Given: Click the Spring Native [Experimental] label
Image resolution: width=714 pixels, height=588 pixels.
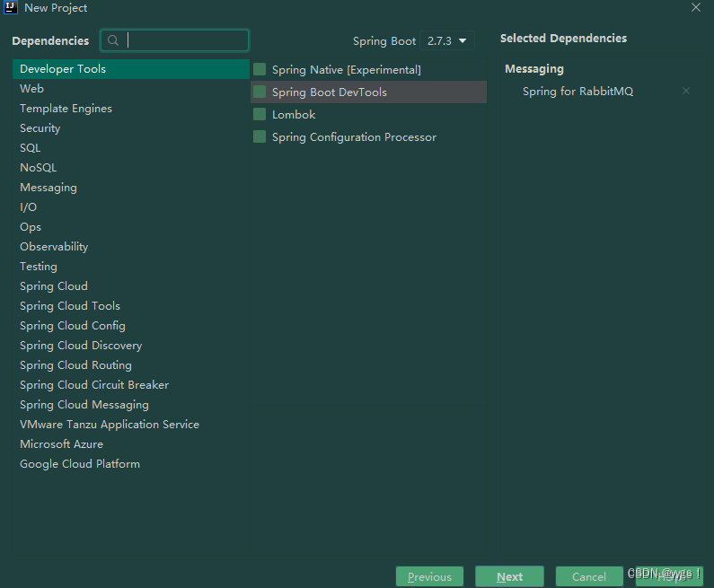Looking at the screenshot, I should [347, 70].
